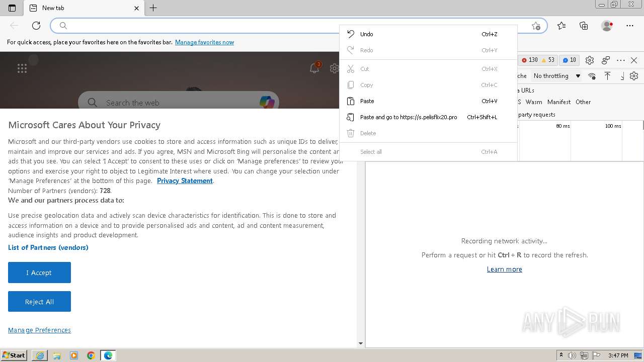Click the I Accept button
644x362 pixels.
[39, 273]
